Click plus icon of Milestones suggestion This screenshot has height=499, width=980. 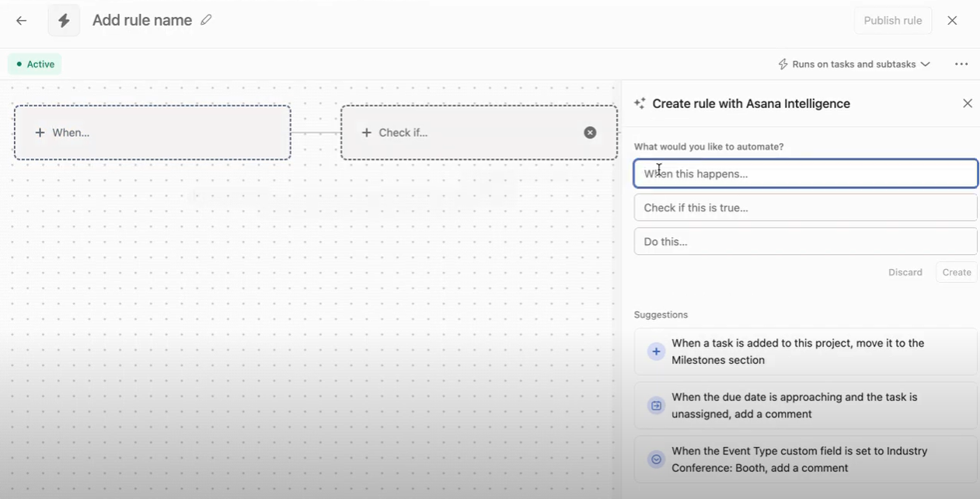coord(657,352)
